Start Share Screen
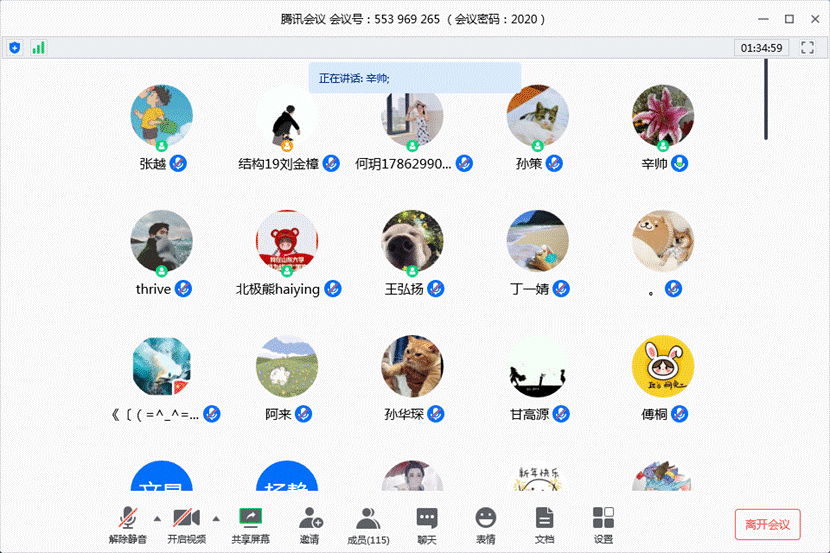This screenshot has width=830, height=553. click(x=250, y=524)
